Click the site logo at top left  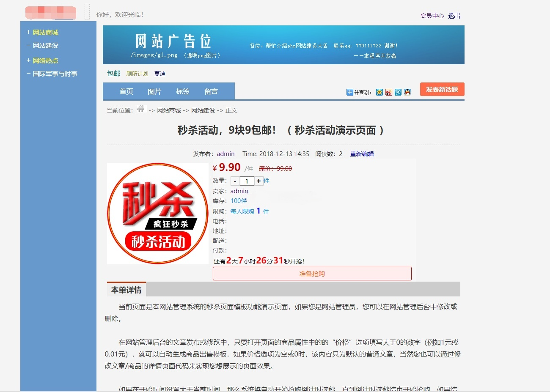(50, 12)
